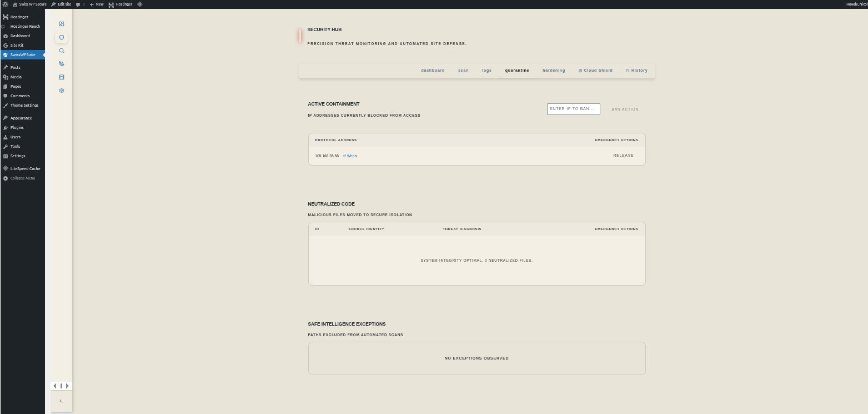Screen dimensions: 868x414
Task: Click the WordPress logo in admin bar
Action: point(6,4)
